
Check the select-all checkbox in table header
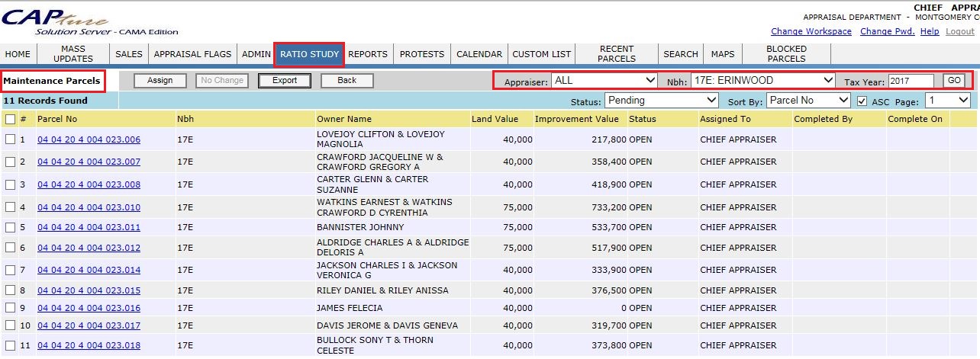coord(10,119)
